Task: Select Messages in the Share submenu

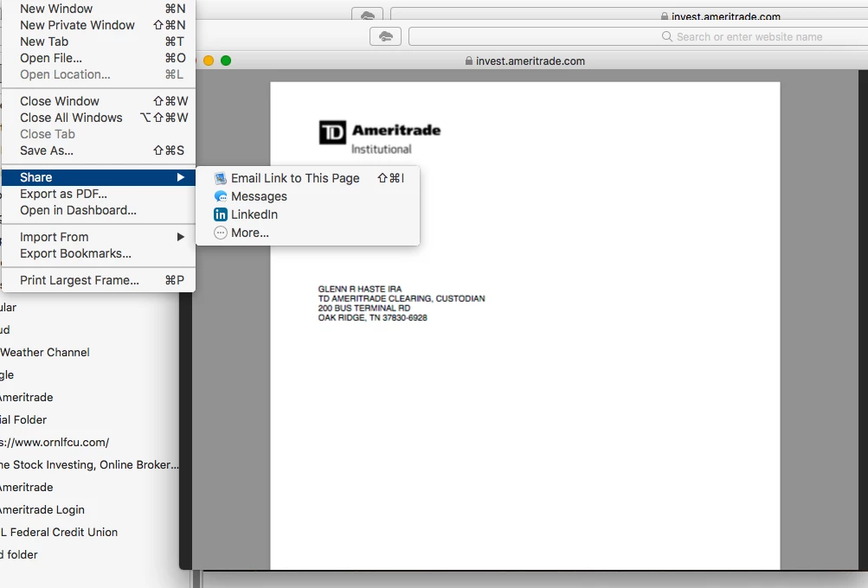Action: [x=308, y=196]
